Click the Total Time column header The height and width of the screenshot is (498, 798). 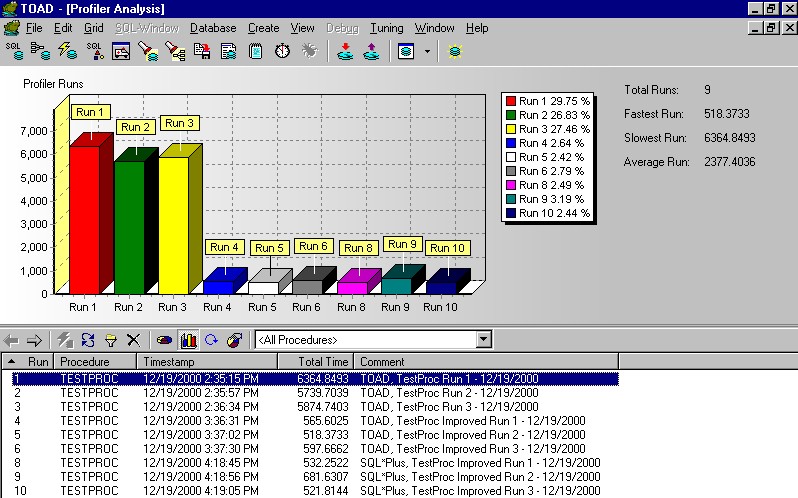323,361
